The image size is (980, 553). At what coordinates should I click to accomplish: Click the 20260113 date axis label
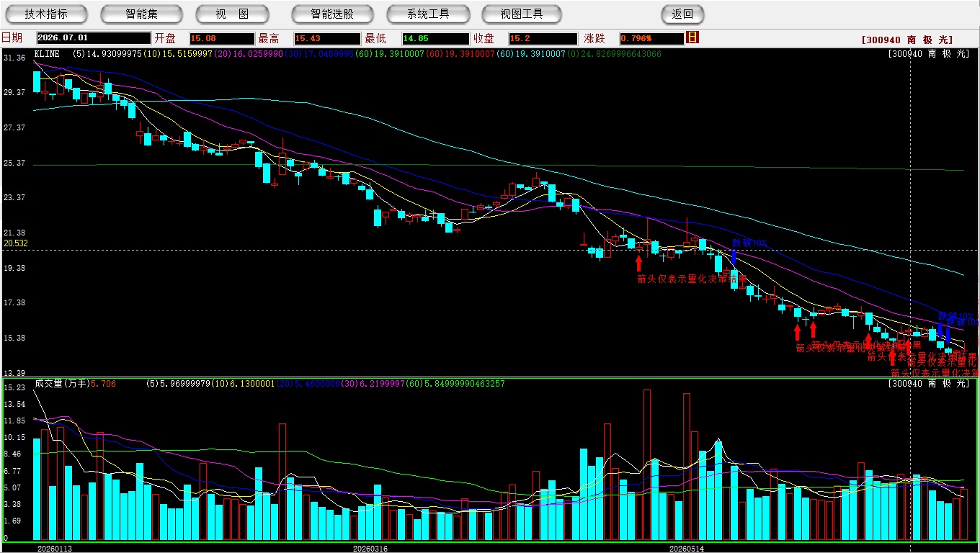point(55,548)
